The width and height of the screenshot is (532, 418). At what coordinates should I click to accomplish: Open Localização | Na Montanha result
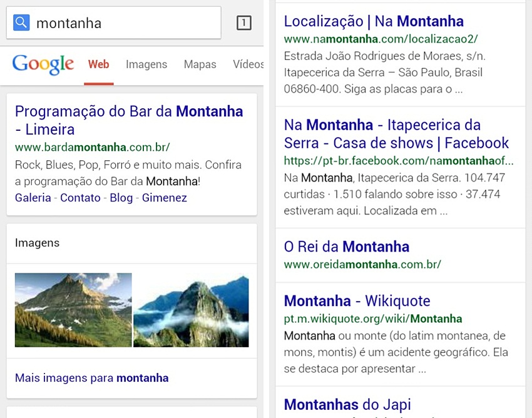click(374, 21)
